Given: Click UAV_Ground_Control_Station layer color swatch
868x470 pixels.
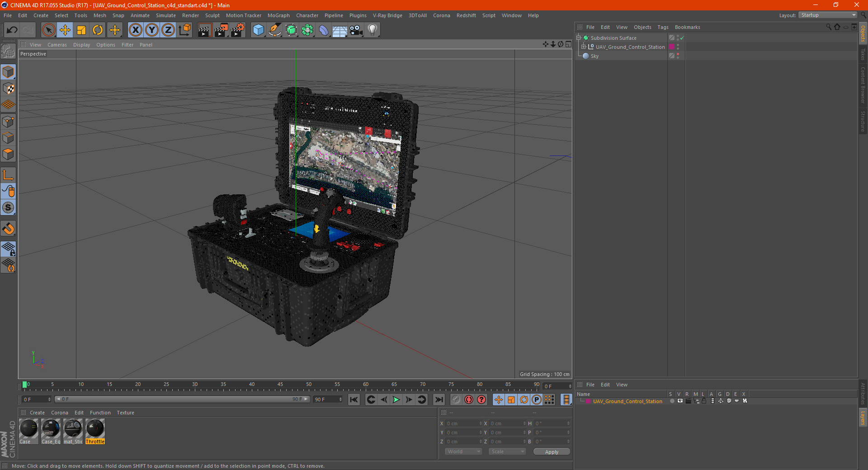Looking at the screenshot, I should point(672,47).
